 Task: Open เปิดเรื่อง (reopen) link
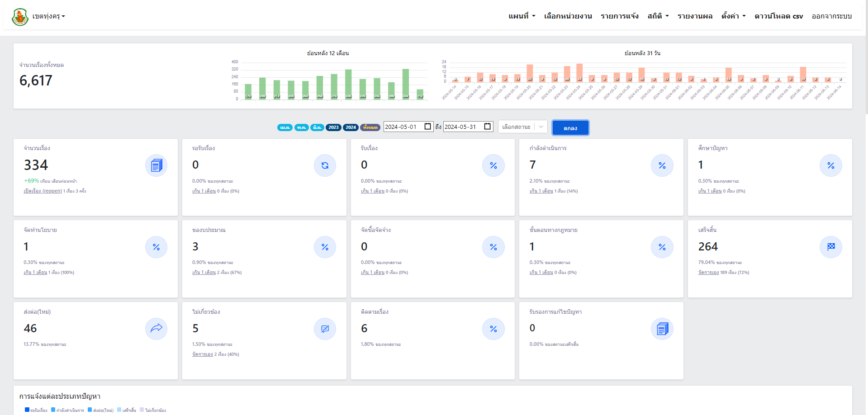43,191
